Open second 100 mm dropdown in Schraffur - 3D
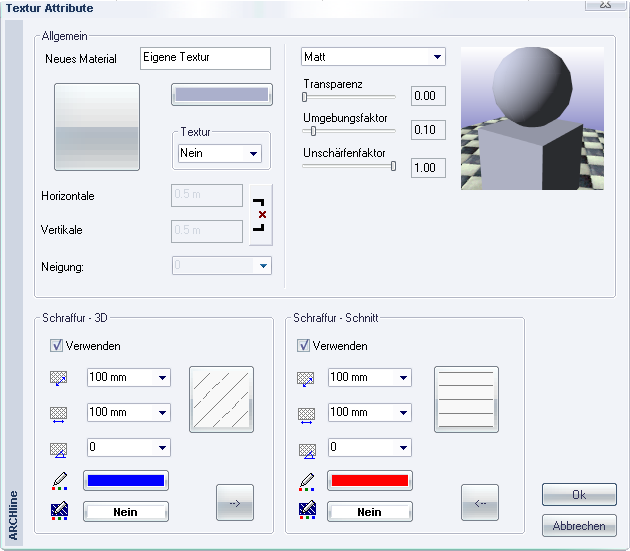 (x=129, y=412)
